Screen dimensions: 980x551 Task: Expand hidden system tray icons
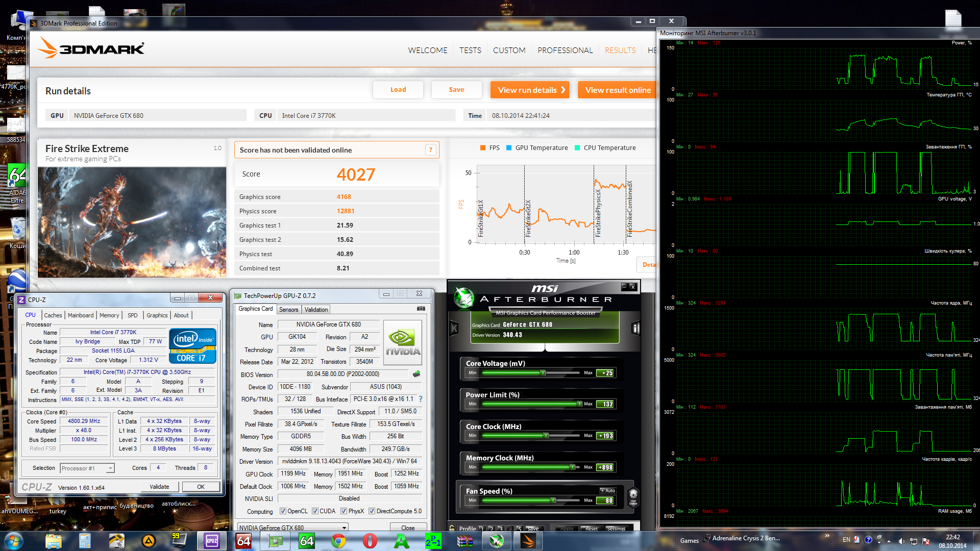click(889, 541)
